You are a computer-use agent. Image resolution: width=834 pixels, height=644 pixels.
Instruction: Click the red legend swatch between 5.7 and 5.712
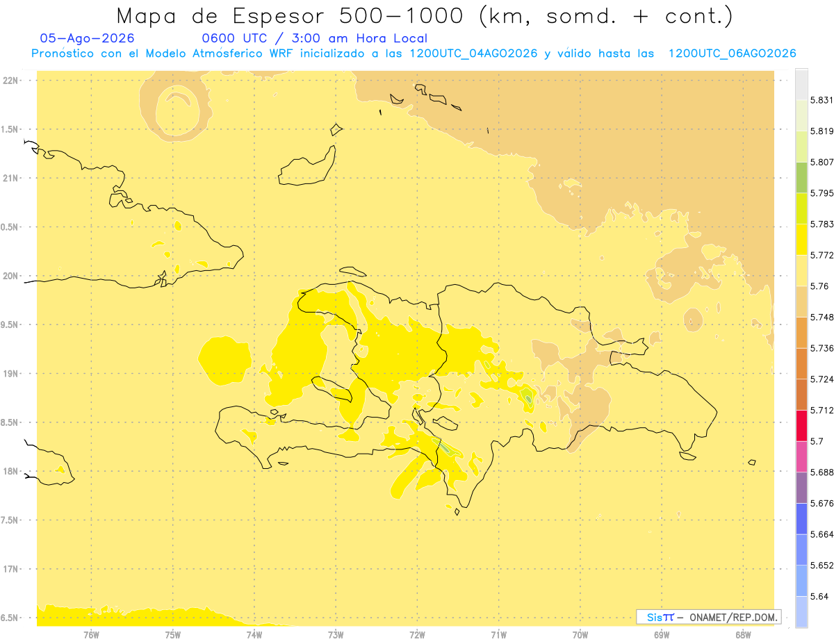click(x=801, y=425)
